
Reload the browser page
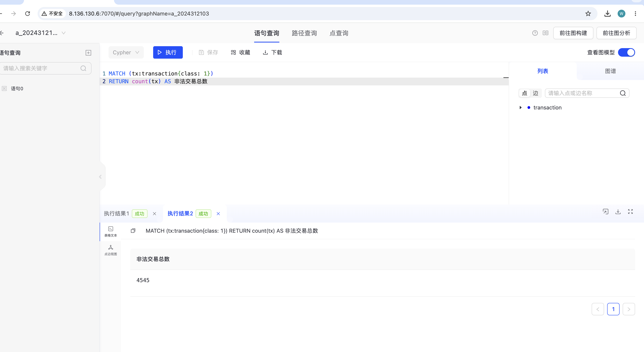pyautogui.click(x=28, y=14)
